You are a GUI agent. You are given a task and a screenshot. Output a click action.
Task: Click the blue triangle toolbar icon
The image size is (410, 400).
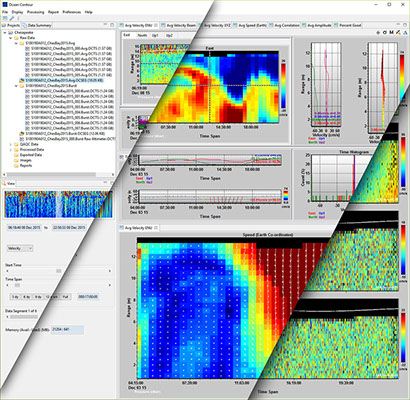point(404,33)
